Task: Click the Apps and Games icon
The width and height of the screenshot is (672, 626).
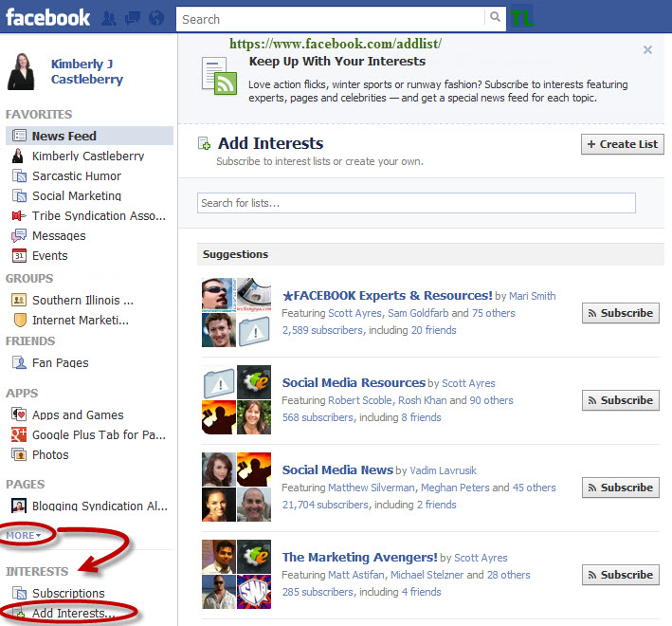Action: (x=19, y=414)
